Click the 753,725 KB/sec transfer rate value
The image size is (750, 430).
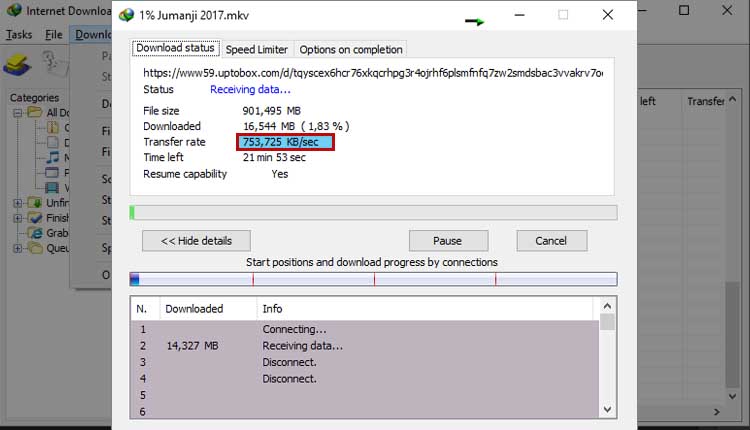click(281, 142)
